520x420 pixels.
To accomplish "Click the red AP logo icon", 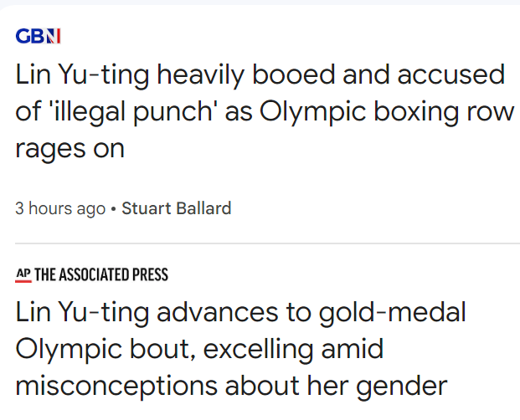I will click(x=22, y=274).
